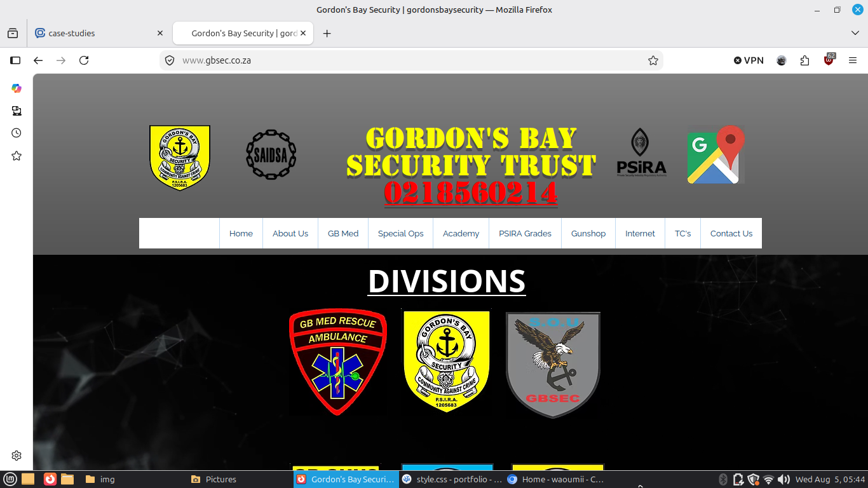Open the clock showing Wed Aug 5, 05:44
Screen dimensions: 868x488
(830, 480)
